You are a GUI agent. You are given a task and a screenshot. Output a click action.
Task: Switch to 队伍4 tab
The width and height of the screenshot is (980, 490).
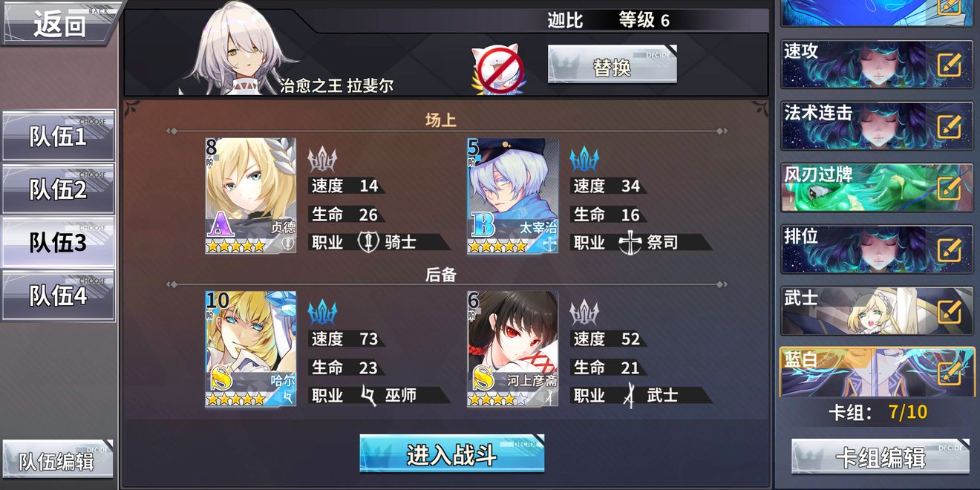58,295
